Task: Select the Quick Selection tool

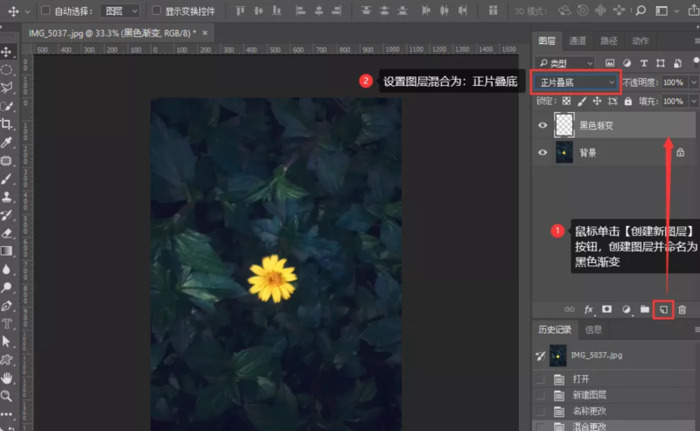Action: pos(6,106)
